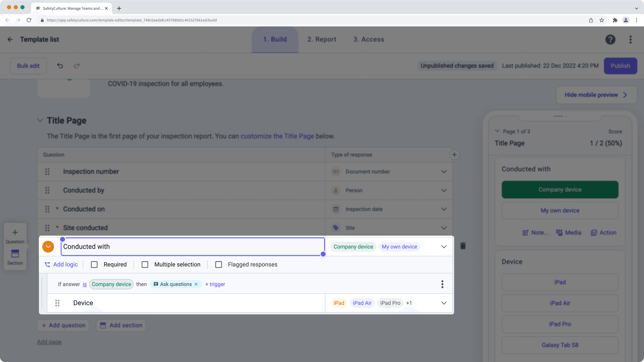Viewport: 644px width, 362px height.
Task: Enable Flagged responses checkbox
Action: [219, 264]
